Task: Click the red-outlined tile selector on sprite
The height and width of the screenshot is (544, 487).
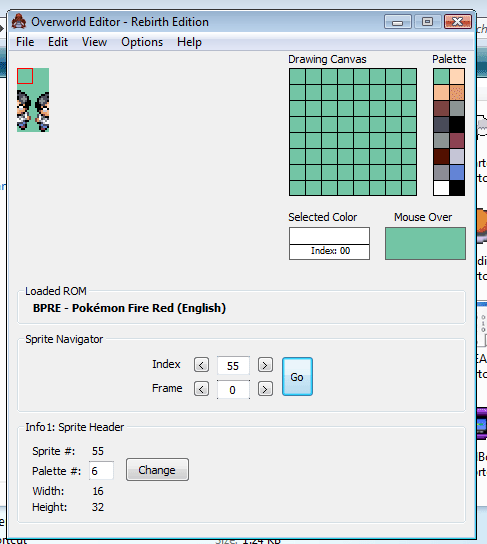Action: 25,76
